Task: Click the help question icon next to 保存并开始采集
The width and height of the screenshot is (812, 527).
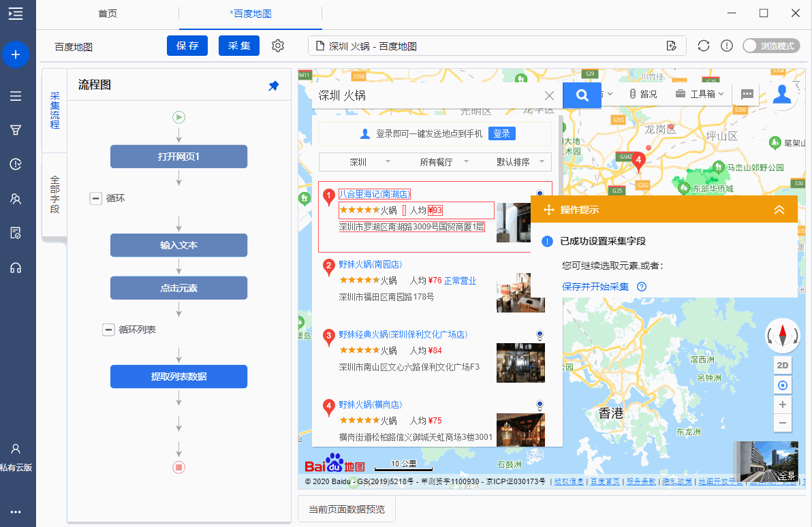Action: coord(642,287)
